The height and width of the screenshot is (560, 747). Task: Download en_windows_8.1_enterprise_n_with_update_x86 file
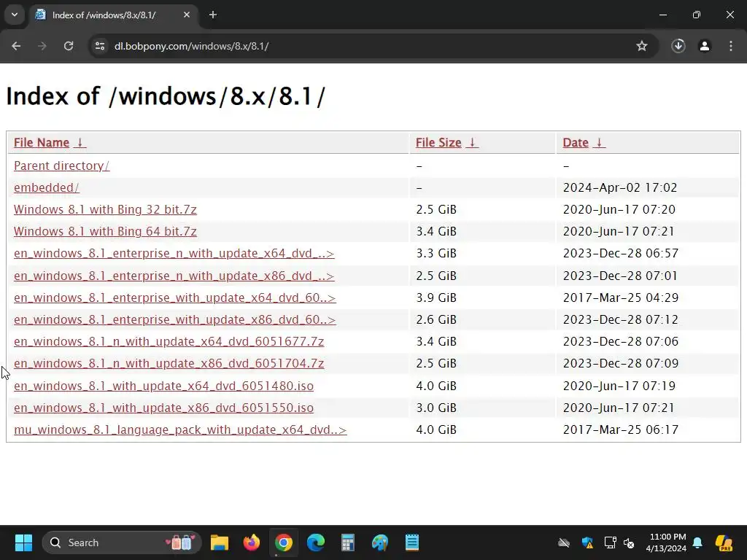174,276
